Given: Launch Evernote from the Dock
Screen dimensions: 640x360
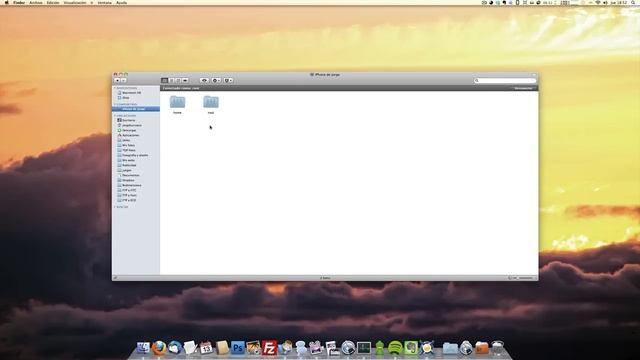Looking at the screenshot, I should coord(411,348).
